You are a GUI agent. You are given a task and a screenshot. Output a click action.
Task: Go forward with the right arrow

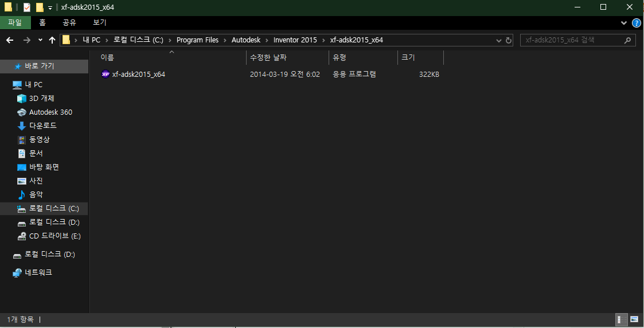pyautogui.click(x=27, y=40)
